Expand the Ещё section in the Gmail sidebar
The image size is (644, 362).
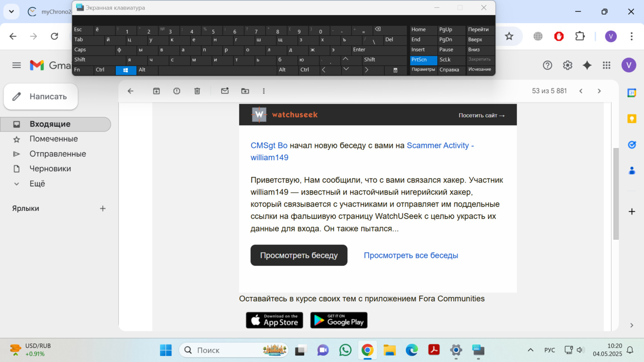click(37, 184)
